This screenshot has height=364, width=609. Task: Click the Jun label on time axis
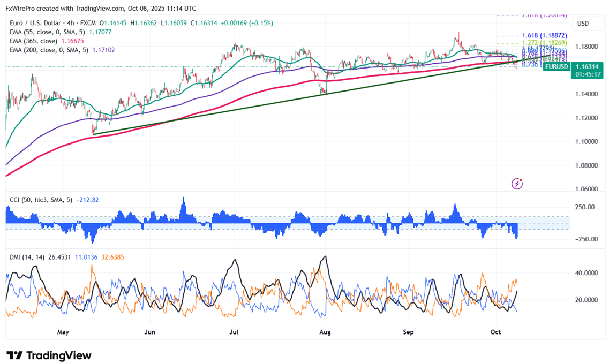pyautogui.click(x=149, y=332)
